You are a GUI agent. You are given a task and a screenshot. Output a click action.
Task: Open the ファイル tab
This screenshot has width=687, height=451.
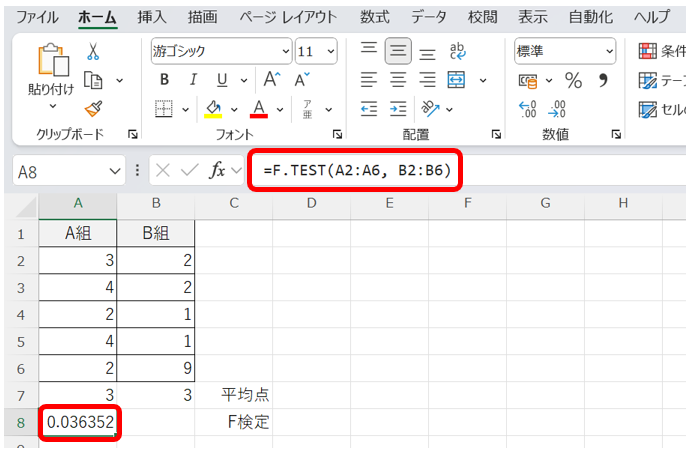[37, 17]
